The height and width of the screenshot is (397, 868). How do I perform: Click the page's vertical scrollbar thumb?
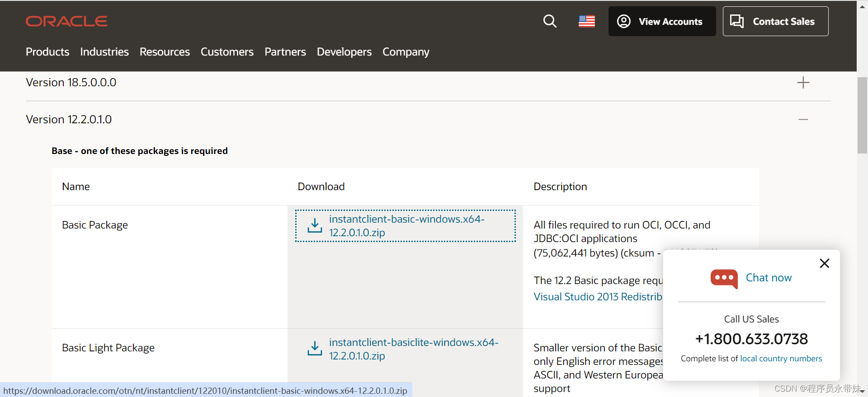(862, 116)
